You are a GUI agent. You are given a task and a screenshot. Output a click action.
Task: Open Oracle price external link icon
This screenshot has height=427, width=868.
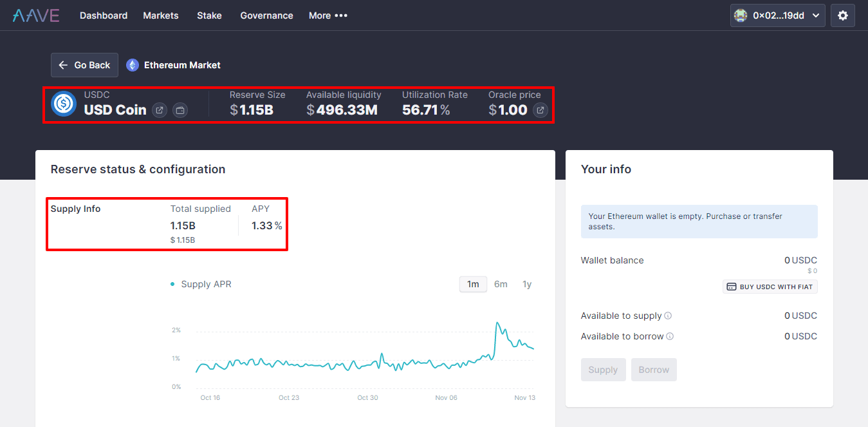[540, 110]
